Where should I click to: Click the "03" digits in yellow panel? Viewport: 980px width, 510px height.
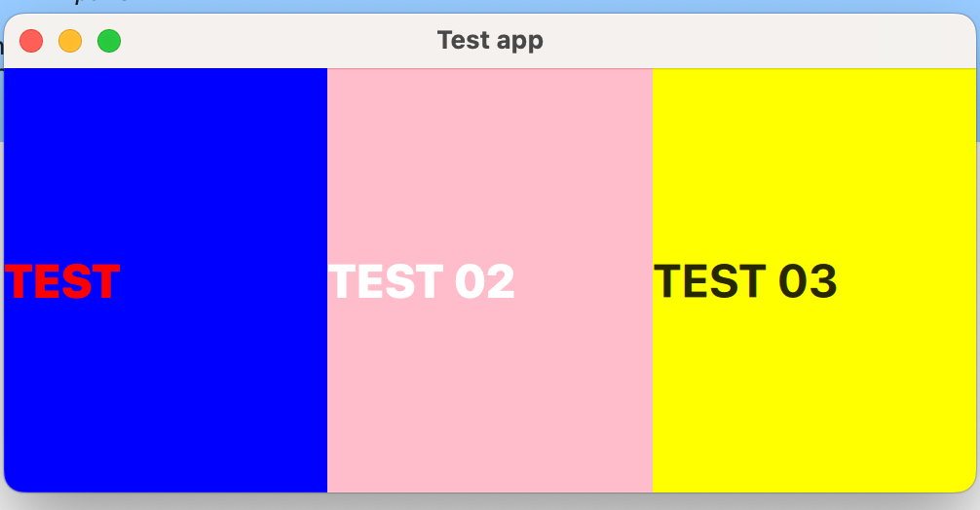pyautogui.click(x=809, y=281)
